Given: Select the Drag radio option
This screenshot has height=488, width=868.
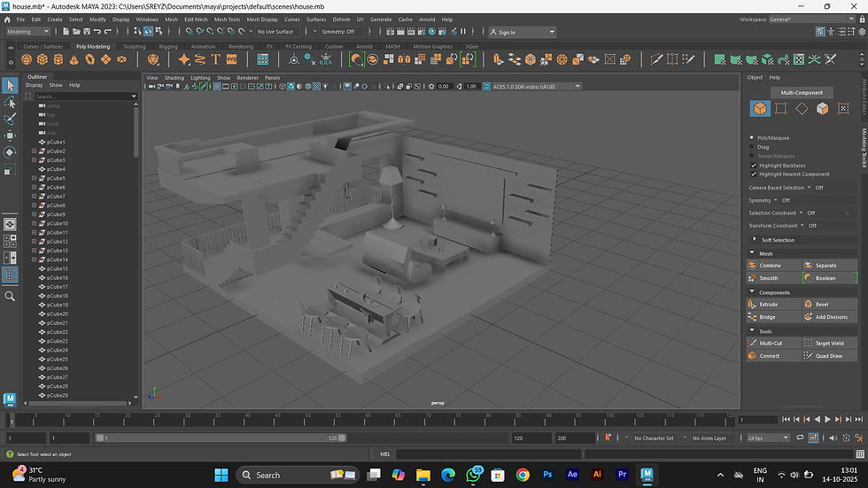Looking at the screenshot, I should tap(752, 147).
